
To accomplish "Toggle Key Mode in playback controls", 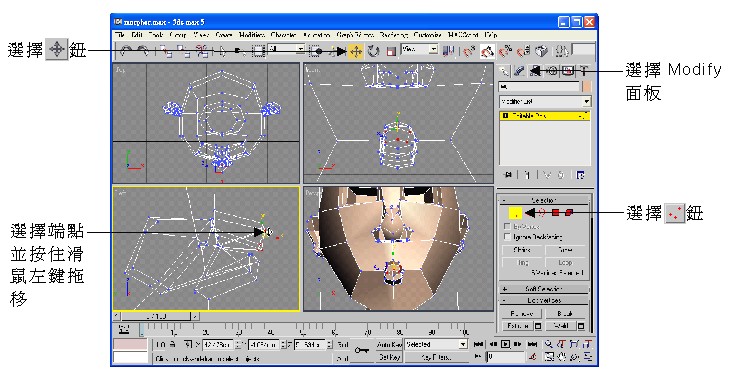I will tap(478, 357).
